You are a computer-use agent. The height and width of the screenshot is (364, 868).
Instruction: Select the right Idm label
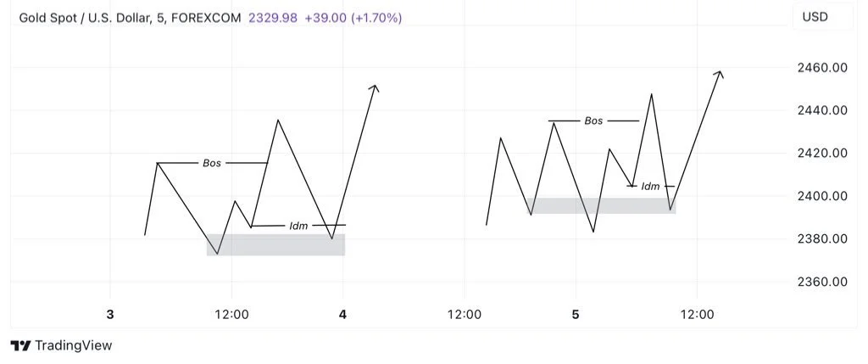coord(650,187)
